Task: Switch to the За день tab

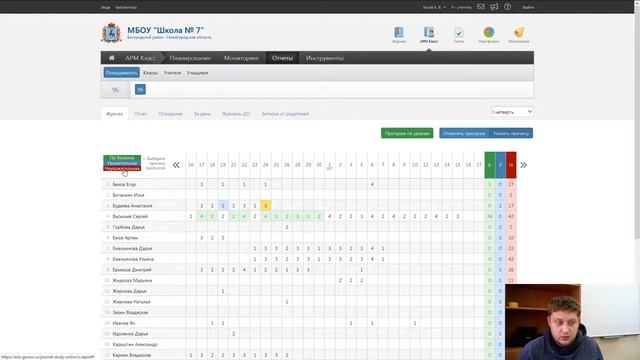Action: coord(202,114)
